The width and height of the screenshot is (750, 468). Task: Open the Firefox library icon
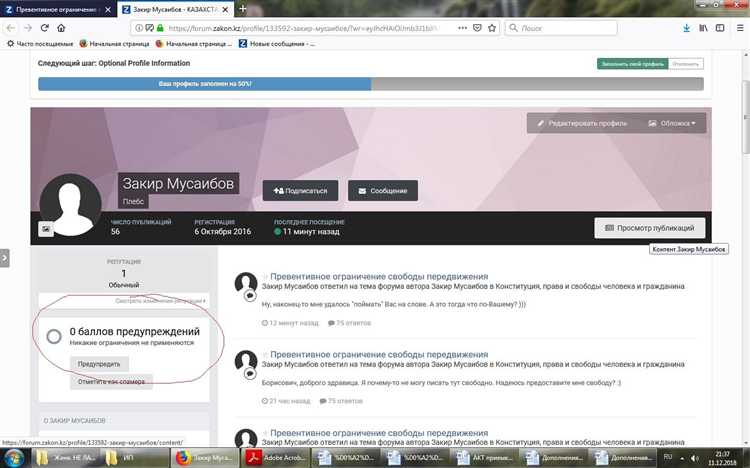point(703,28)
